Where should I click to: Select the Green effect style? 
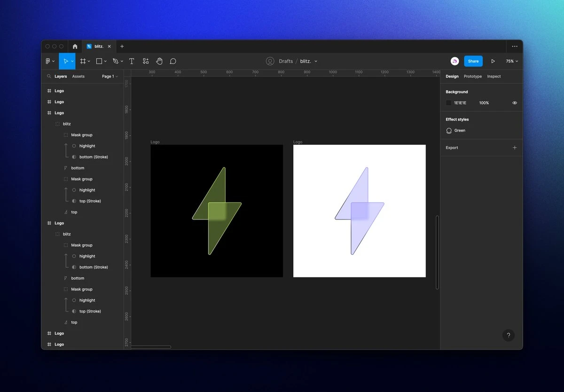(x=459, y=131)
